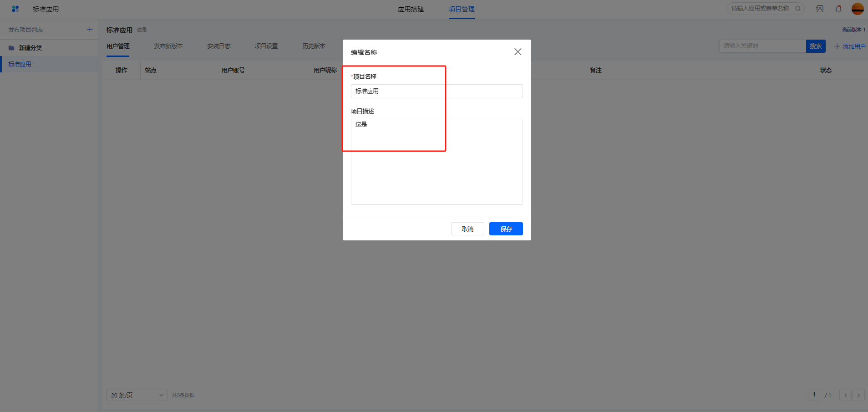Go to the previous page arrow
Image resolution: width=868 pixels, height=412 pixels.
pos(845,395)
